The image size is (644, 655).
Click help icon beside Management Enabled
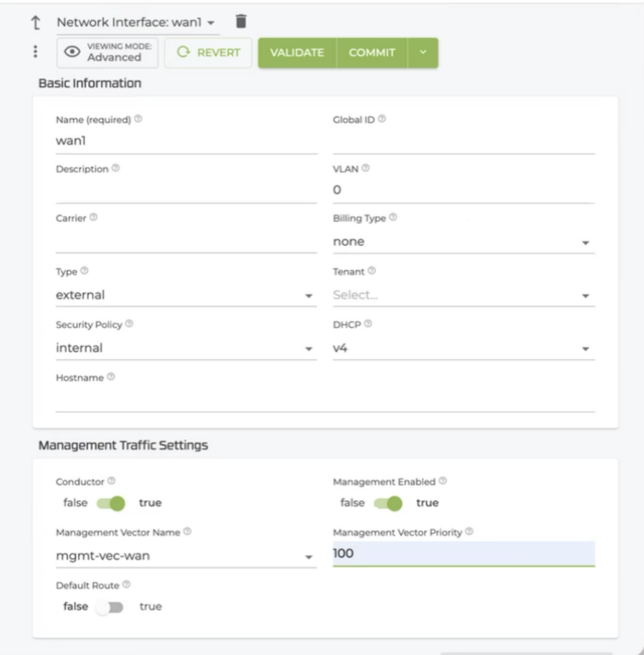(x=443, y=481)
